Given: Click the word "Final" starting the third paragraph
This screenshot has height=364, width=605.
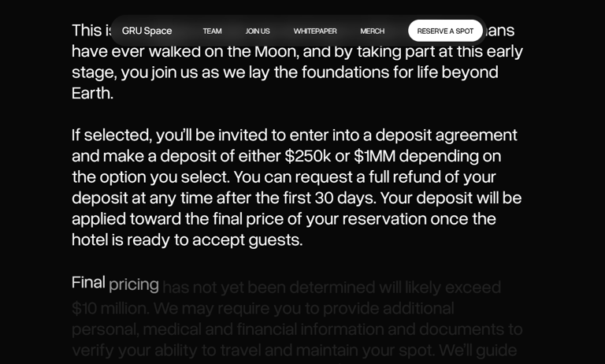Looking at the screenshot, I should [x=88, y=281].
